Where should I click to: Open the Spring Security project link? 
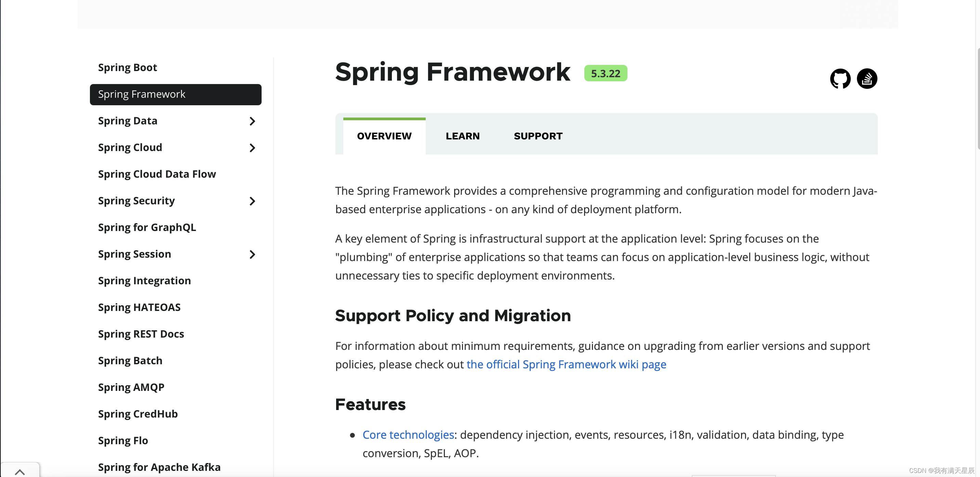pyautogui.click(x=136, y=201)
